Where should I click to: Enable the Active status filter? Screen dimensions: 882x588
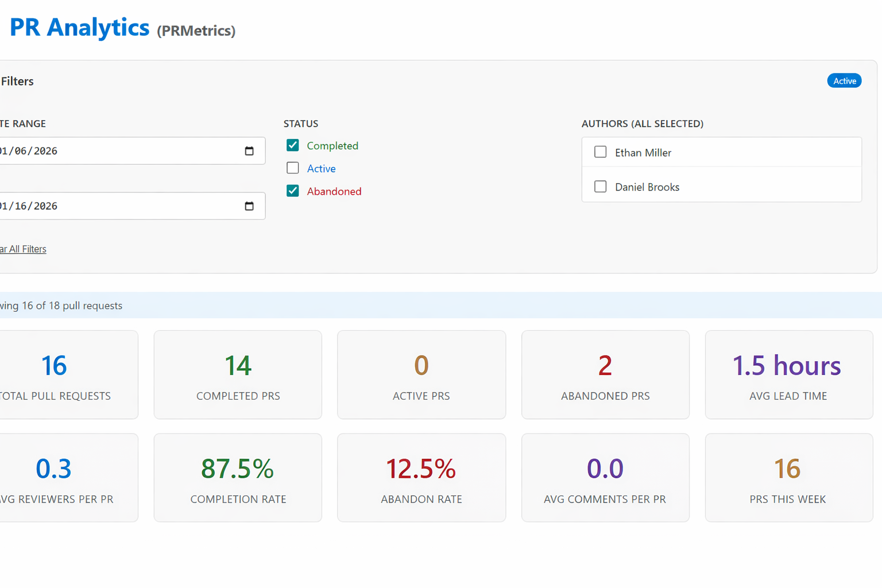click(x=293, y=168)
